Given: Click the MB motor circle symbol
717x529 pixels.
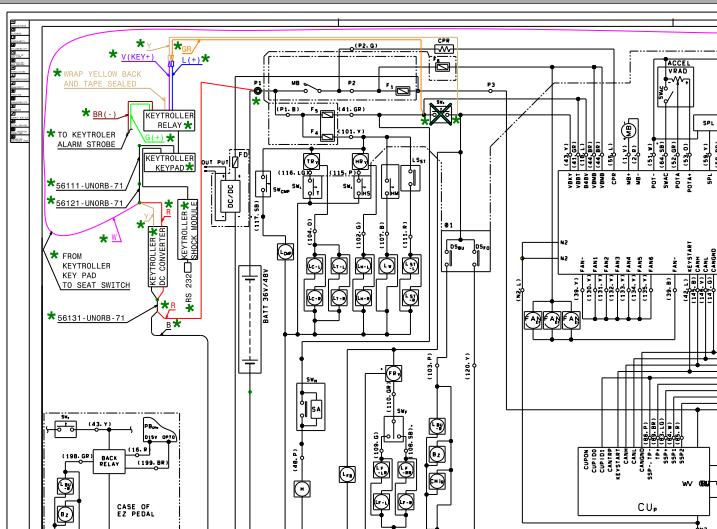Looking at the screenshot, I should click(629, 130).
